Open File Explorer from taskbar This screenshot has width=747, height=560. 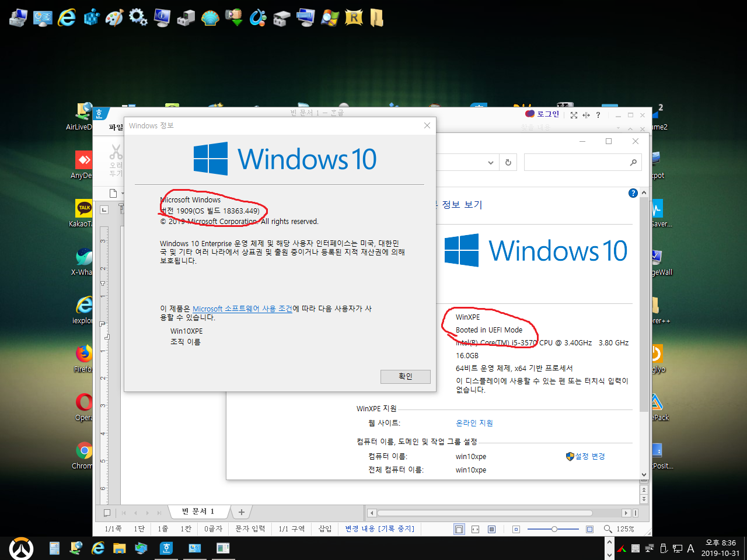click(120, 548)
